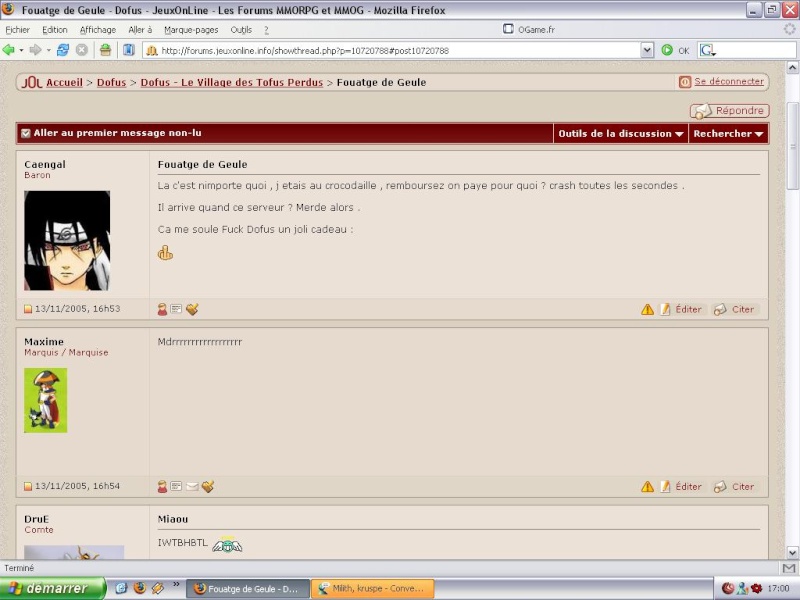Viewport: 800px width, 600px height.
Task: Click the grey Stop loading icon
Action: click(x=82, y=50)
